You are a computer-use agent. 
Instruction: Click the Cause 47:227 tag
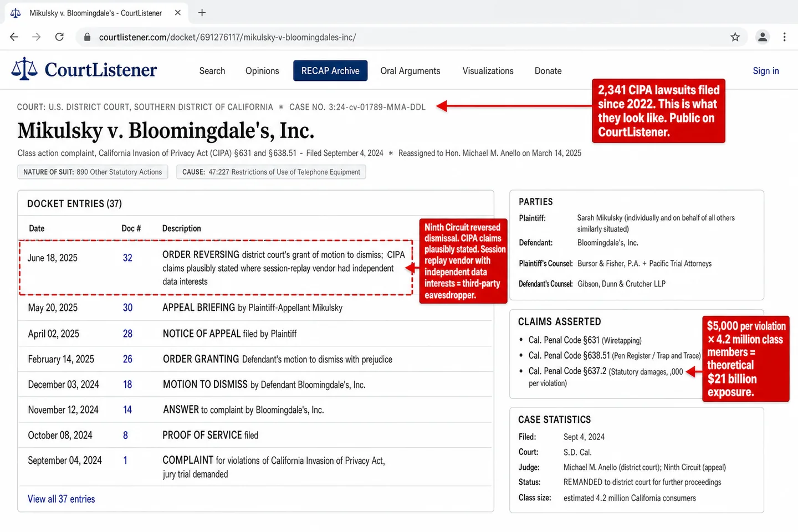click(x=271, y=172)
